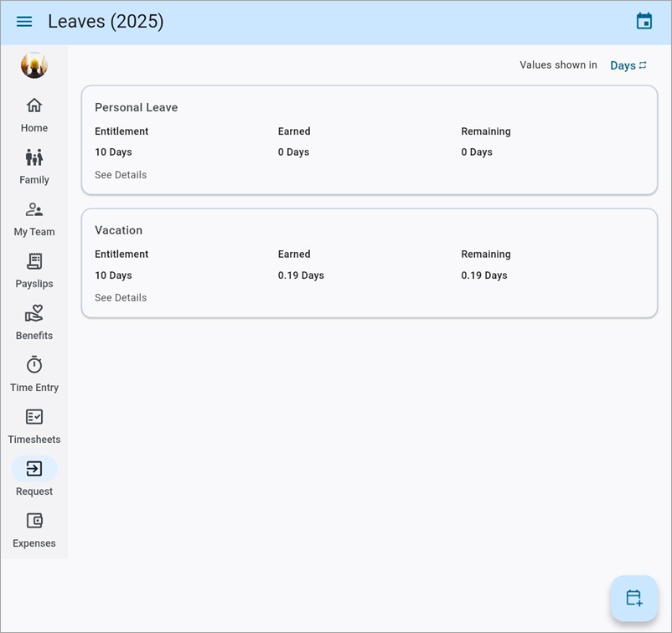Screen dimensions: 672x633
Task: Expand See Details under Personal Leave
Action: (x=121, y=175)
